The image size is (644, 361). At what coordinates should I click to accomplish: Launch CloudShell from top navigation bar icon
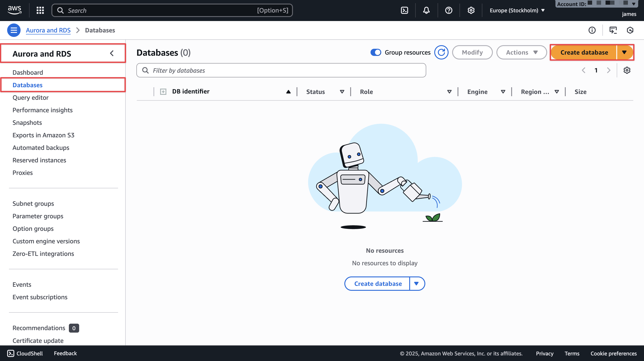tap(404, 10)
